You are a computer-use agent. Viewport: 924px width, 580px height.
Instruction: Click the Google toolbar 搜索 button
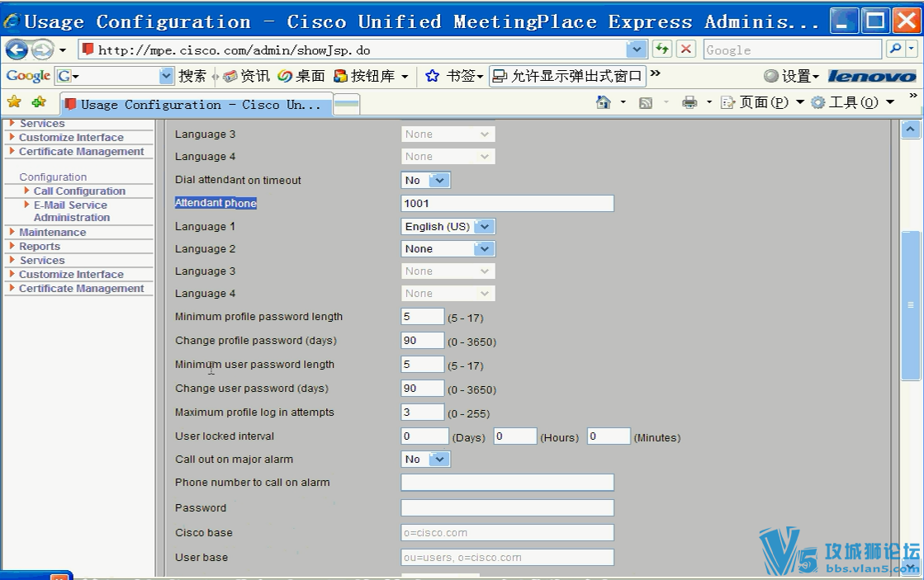(192, 76)
